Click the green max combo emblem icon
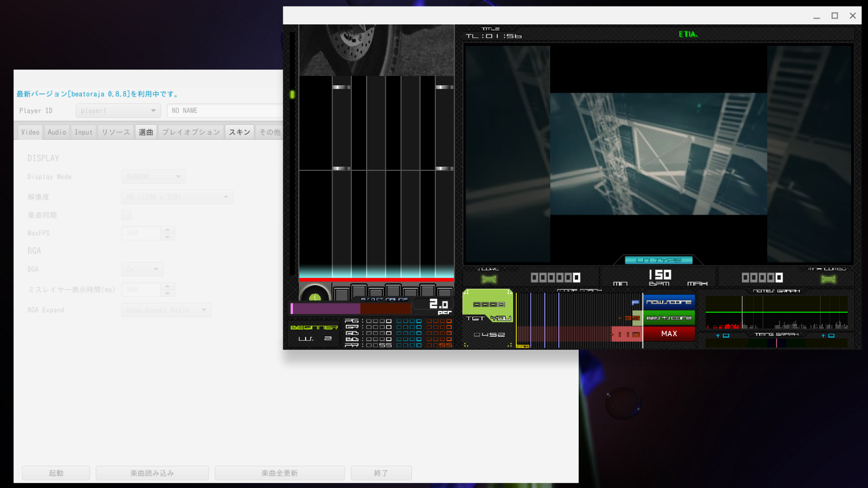Image resolution: width=868 pixels, height=488 pixels. (x=828, y=279)
